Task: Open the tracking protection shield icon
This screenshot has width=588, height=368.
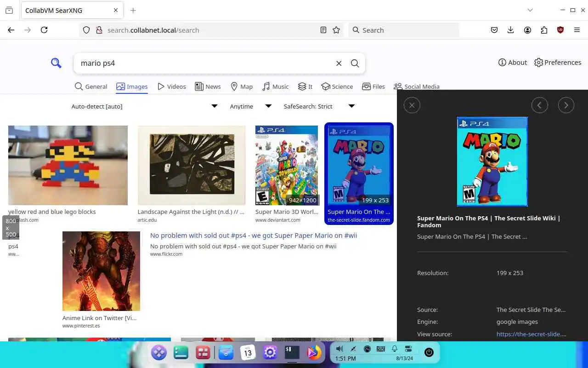Action: coord(86,30)
